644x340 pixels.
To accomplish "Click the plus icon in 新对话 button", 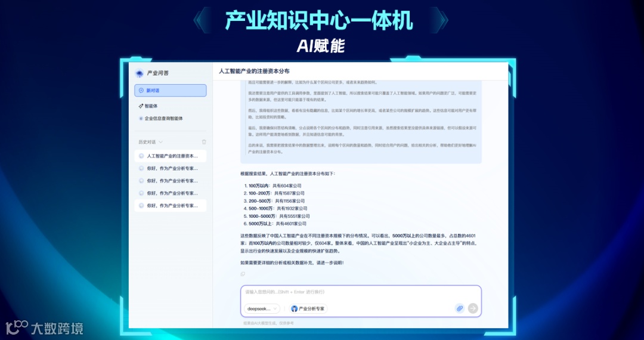I will [141, 90].
